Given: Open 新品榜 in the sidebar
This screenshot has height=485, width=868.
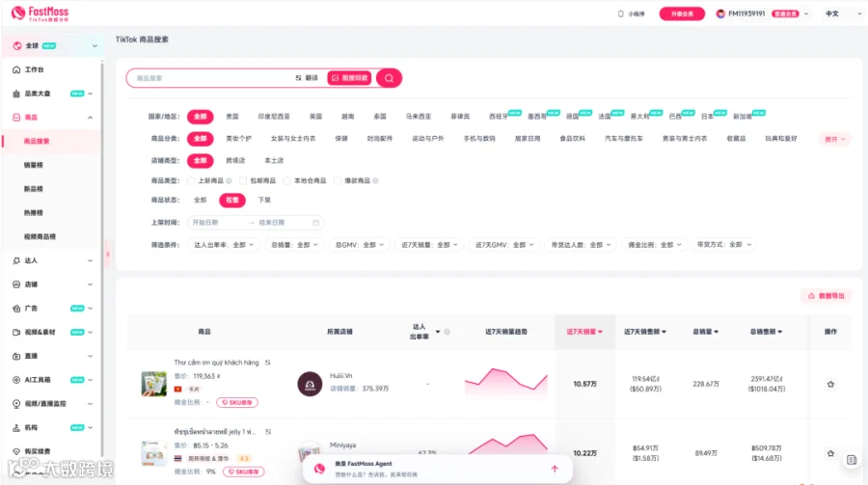Looking at the screenshot, I should (33, 189).
